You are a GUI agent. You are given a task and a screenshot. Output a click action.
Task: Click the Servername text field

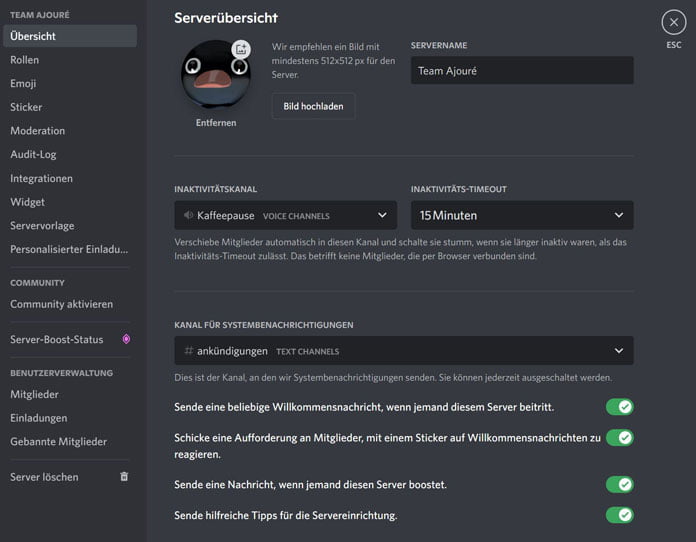point(521,71)
